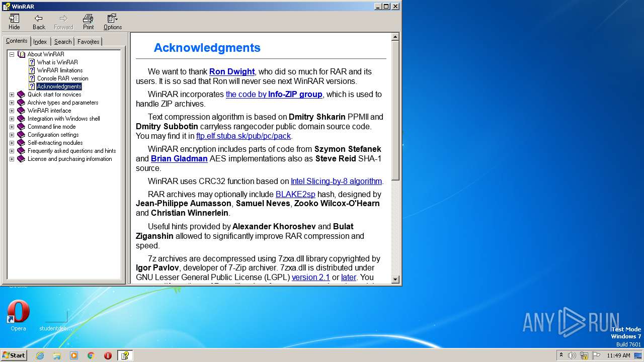Open the LGPL 'version 2.1' link
The width and height of the screenshot is (644, 362).
point(311,278)
